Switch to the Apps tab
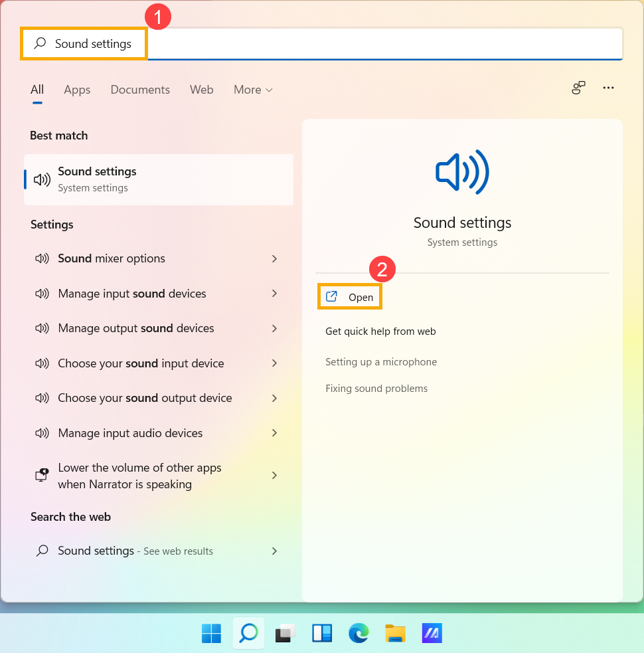Image resolution: width=644 pixels, height=653 pixels. click(x=77, y=90)
